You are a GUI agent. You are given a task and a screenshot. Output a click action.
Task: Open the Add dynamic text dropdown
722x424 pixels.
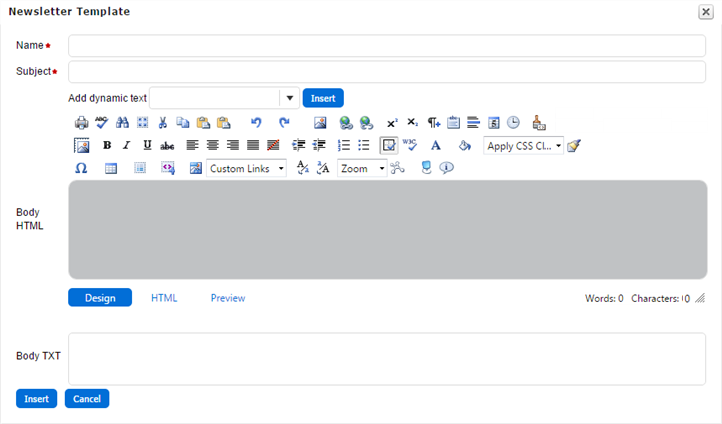click(x=289, y=98)
